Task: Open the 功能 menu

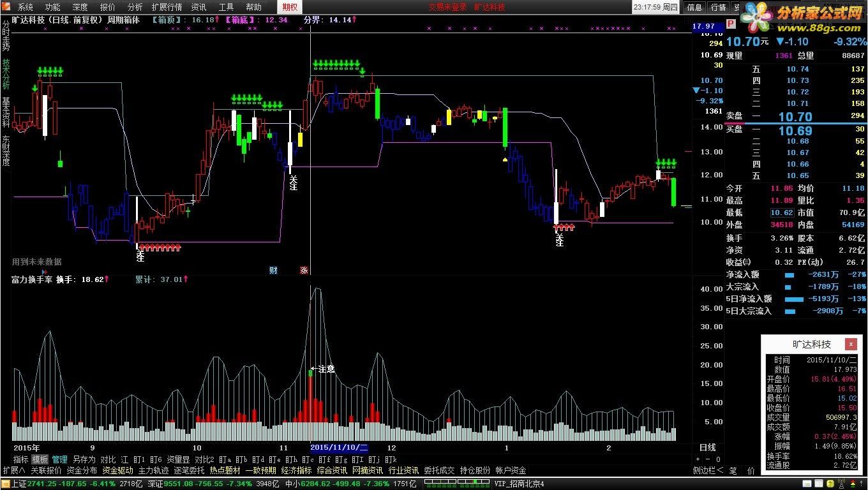Action: pos(52,7)
